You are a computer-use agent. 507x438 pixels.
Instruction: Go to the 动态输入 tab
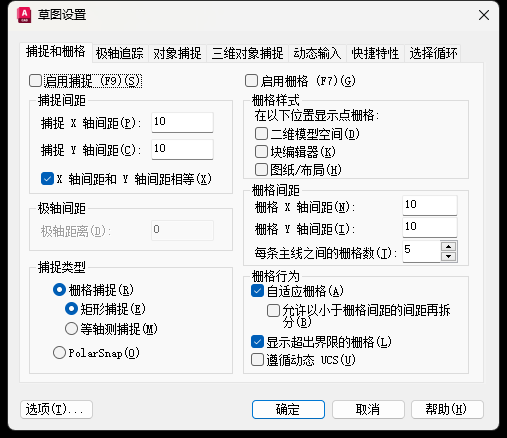click(x=317, y=53)
